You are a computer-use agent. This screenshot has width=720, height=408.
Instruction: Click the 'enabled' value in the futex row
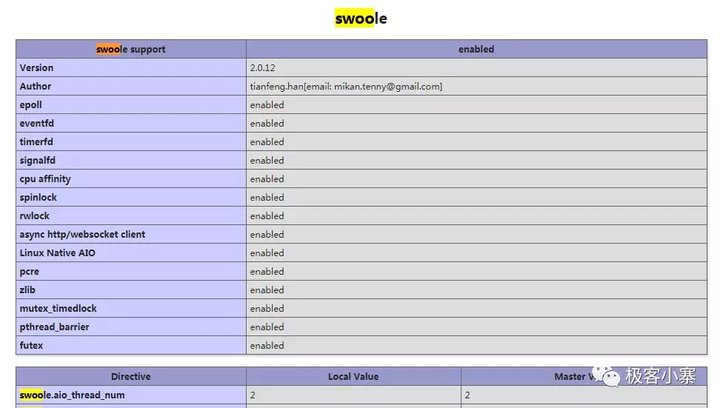[267, 346]
